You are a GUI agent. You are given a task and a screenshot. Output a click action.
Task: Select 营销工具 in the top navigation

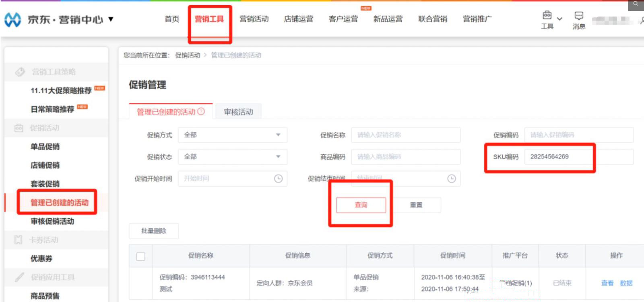209,19
